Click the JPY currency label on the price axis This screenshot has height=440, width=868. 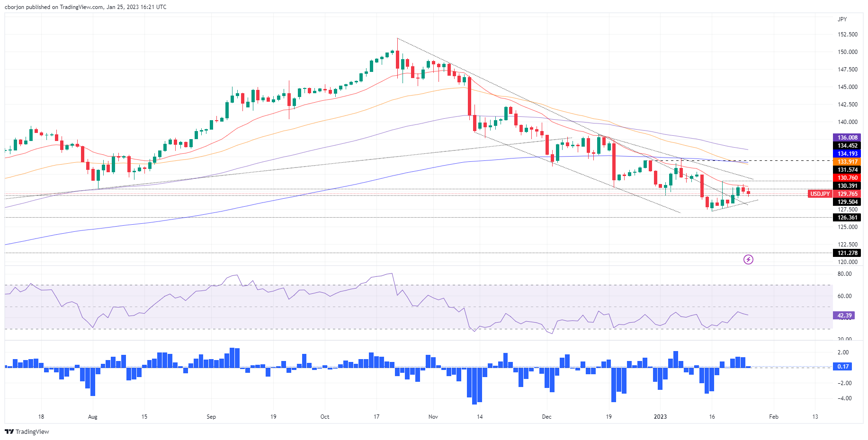click(842, 19)
